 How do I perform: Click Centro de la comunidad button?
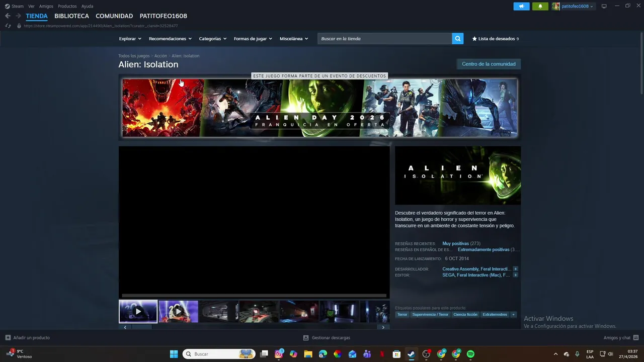point(489,64)
